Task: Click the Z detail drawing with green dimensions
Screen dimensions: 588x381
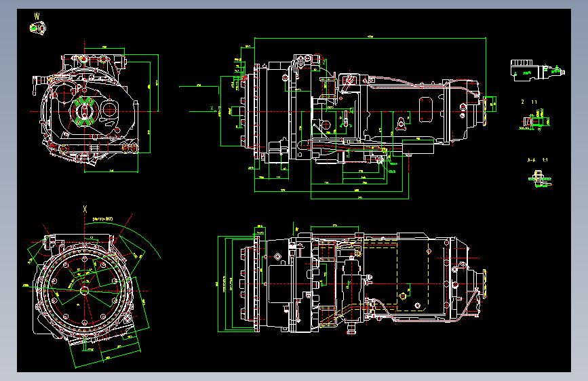Action: [x=534, y=120]
